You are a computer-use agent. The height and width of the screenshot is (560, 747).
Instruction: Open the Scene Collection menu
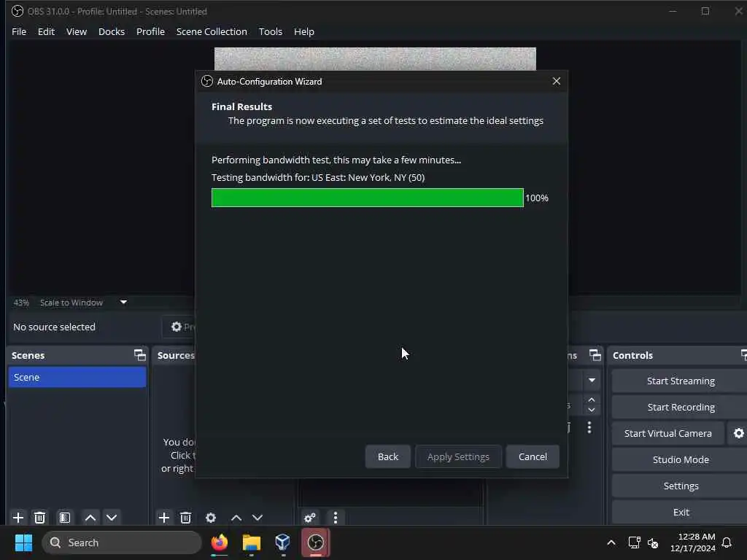click(x=212, y=31)
